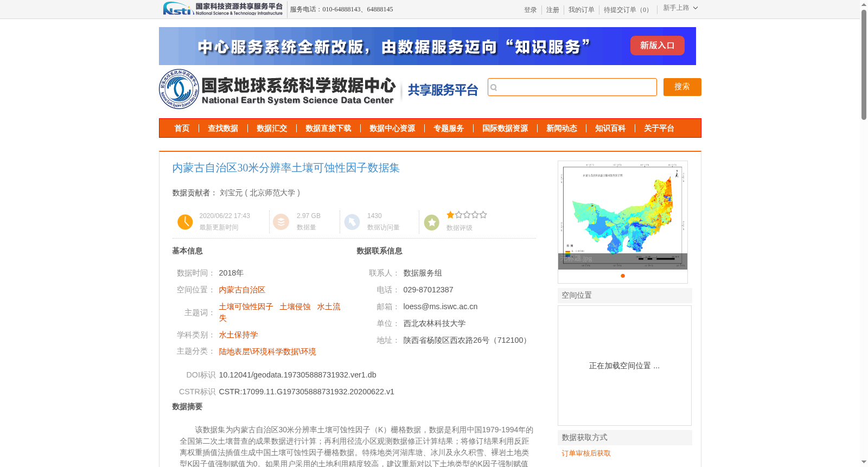The image size is (868, 467).
Task: Click the 1430 visit count value
Action: point(374,216)
